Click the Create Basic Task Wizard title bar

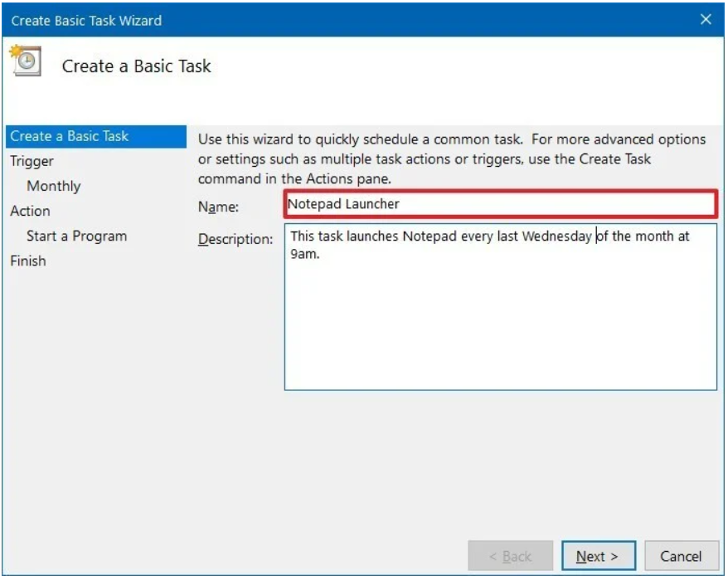332,19
